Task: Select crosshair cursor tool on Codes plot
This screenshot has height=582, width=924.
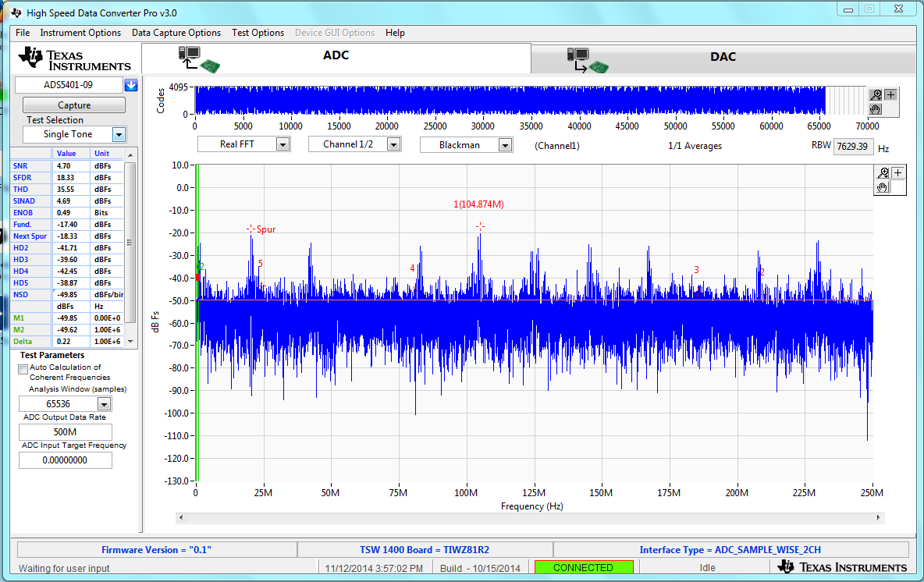Action: point(890,95)
